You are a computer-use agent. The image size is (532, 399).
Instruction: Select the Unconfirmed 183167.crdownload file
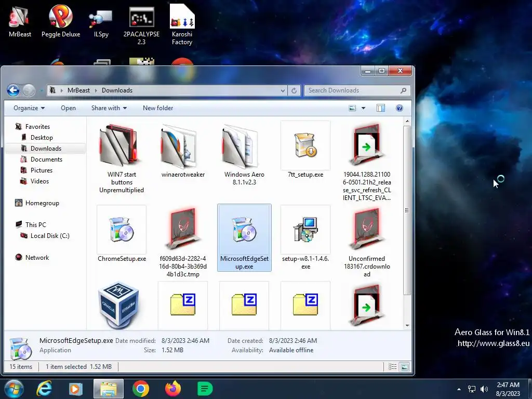click(367, 242)
